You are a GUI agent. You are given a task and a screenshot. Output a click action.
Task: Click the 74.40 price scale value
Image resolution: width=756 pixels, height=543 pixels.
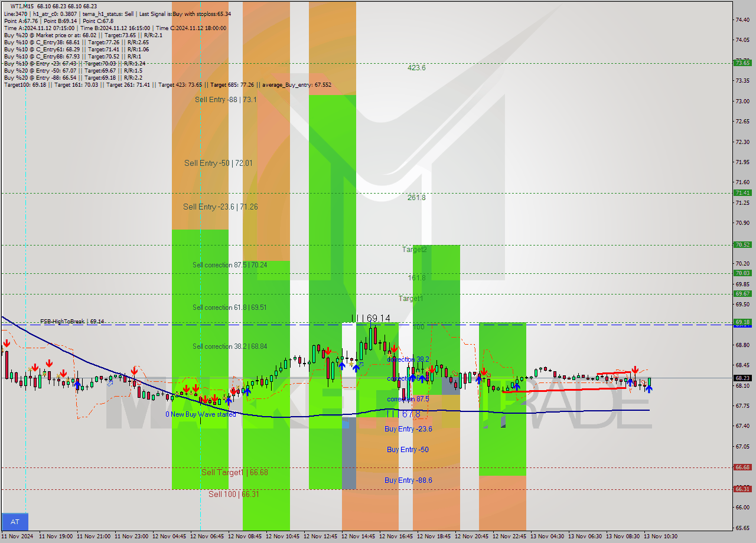742,19
